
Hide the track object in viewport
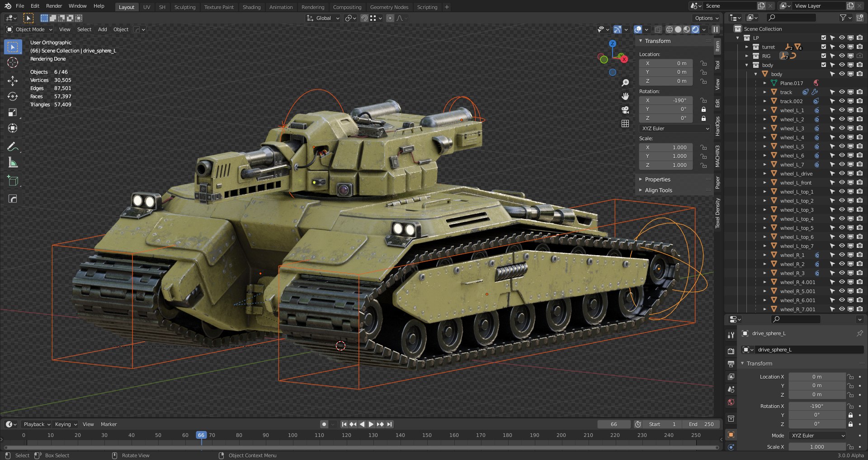842,92
